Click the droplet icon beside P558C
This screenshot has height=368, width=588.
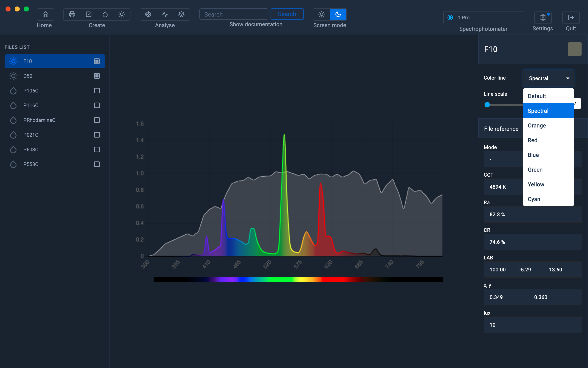pos(13,164)
